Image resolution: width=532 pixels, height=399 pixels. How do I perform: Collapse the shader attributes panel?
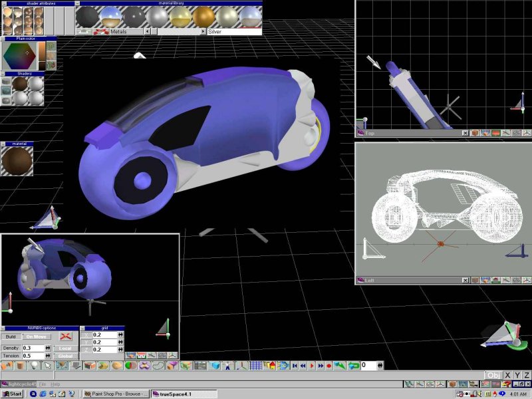(x=4, y=3)
